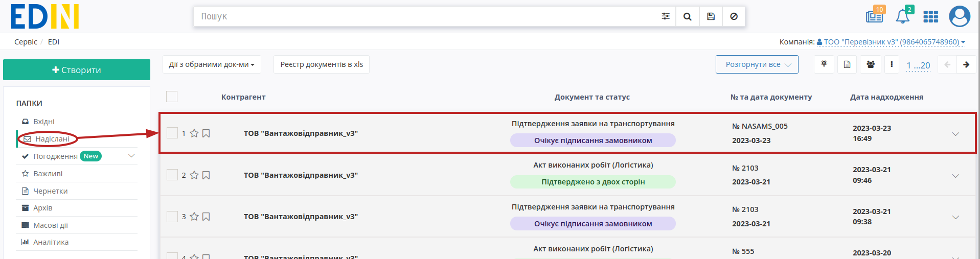Open company selector ТОО "Перевізник v3"

tap(891, 42)
